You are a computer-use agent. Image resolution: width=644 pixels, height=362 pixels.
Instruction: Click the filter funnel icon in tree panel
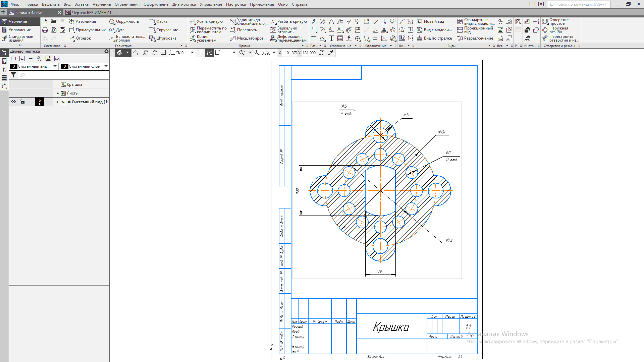13,75
